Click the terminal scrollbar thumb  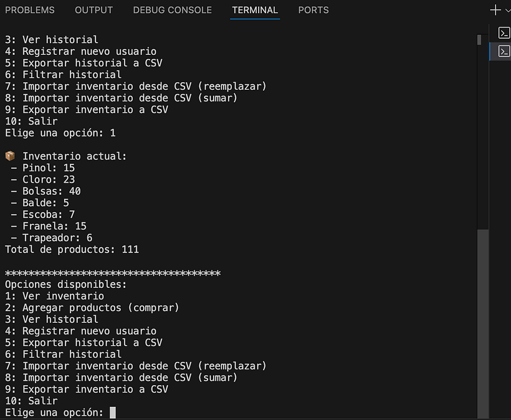[483, 323]
